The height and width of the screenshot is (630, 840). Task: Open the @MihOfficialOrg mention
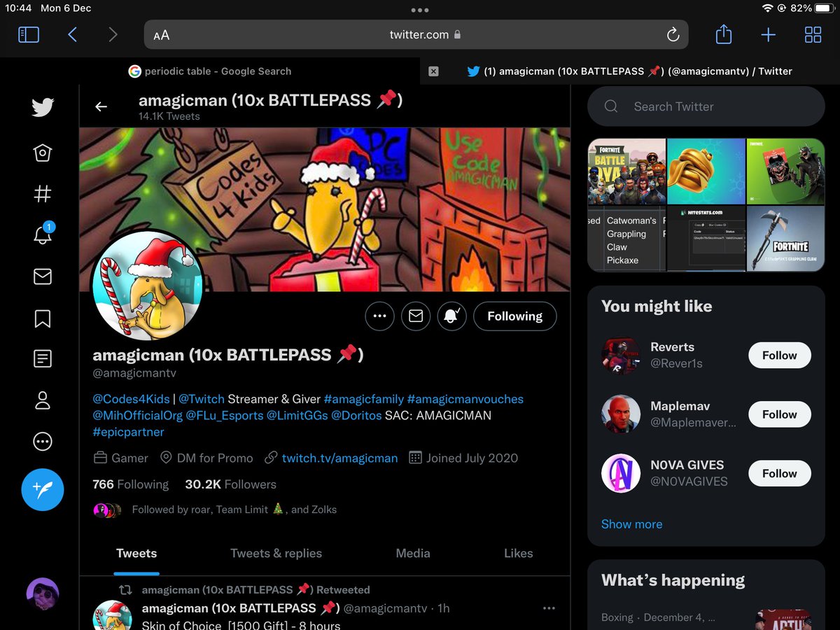coord(137,416)
